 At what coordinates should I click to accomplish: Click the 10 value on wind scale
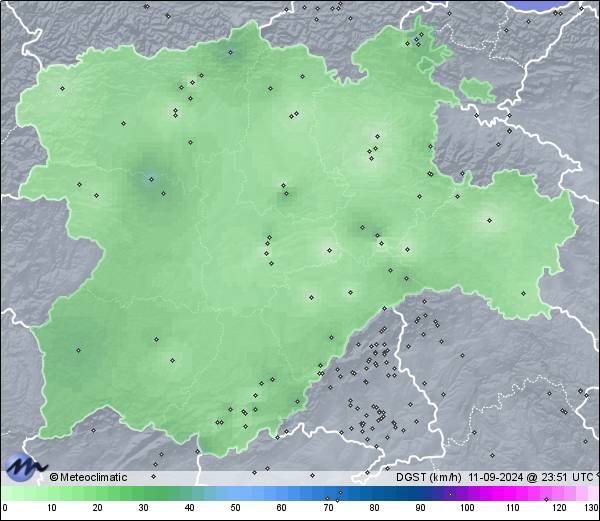(x=52, y=508)
